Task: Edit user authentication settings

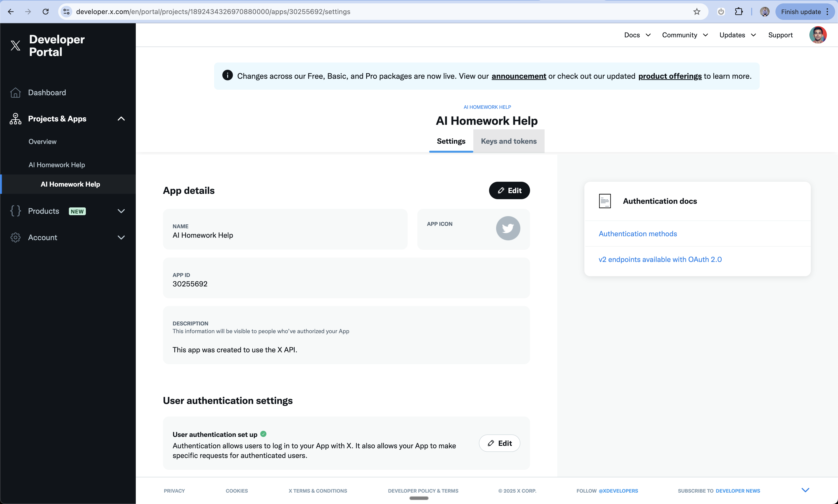Action: (499, 443)
